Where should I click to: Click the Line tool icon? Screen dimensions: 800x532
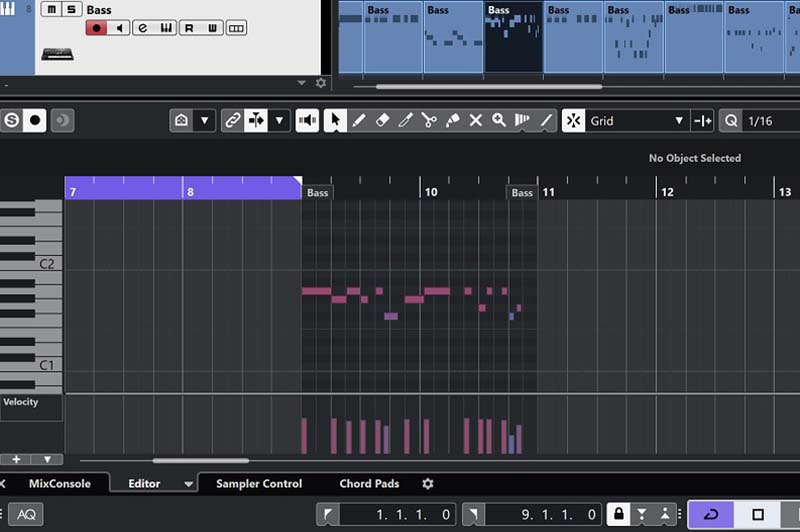tap(547, 120)
